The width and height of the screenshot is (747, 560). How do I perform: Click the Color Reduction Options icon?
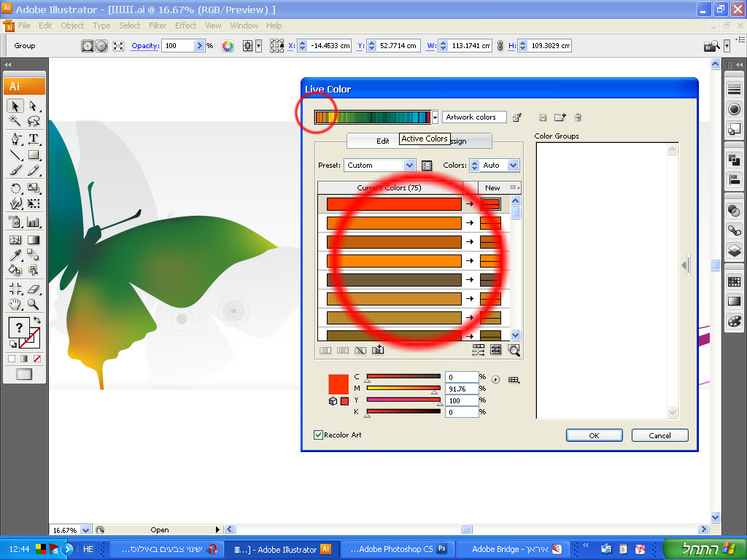point(427,166)
